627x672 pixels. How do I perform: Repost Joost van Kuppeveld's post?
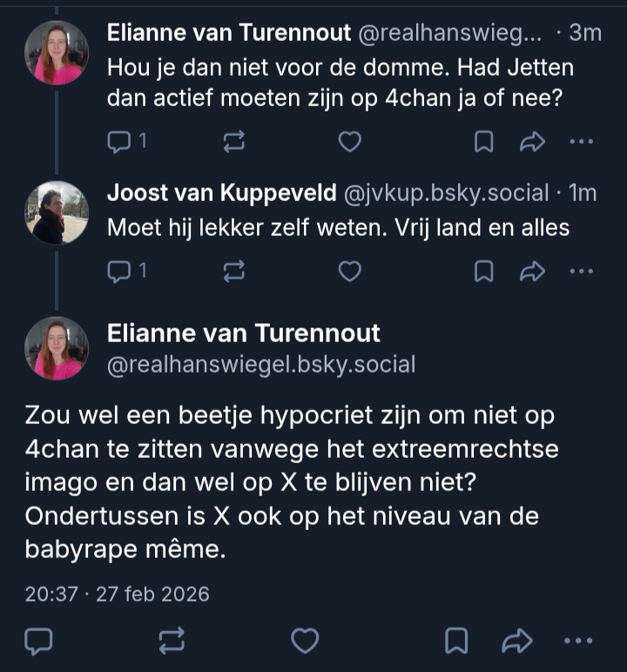[x=234, y=272]
